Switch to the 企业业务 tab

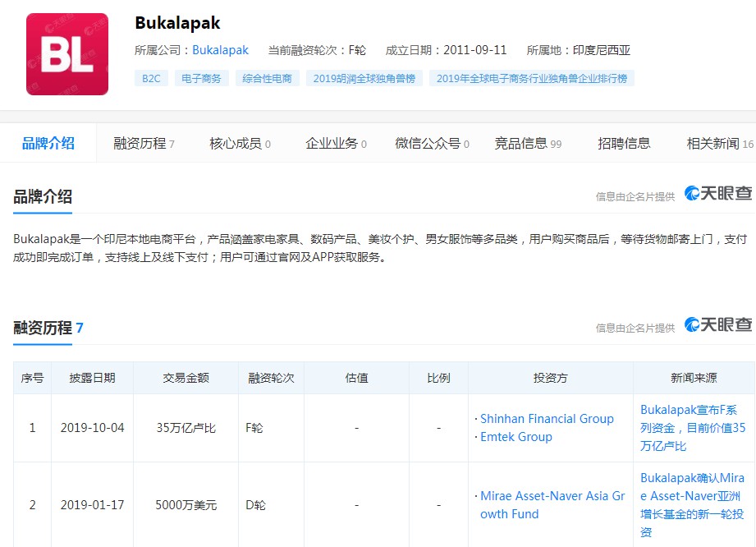[336, 143]
